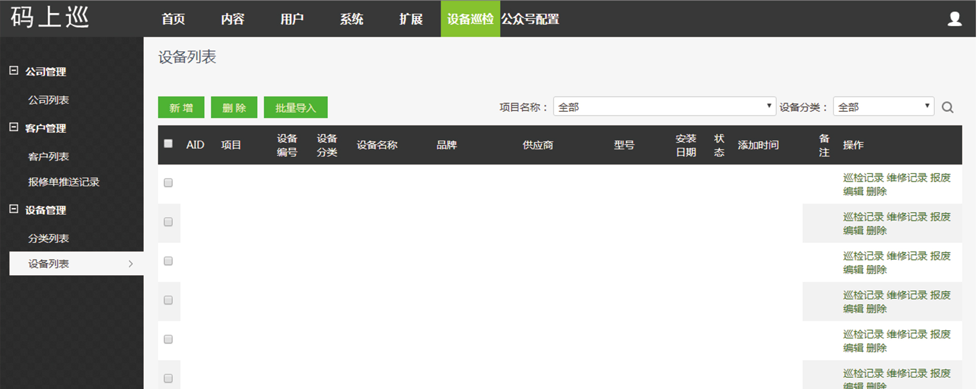Tick the third device row checkbox
This screenshot has height=389, width=980.
tap(168, 261)
